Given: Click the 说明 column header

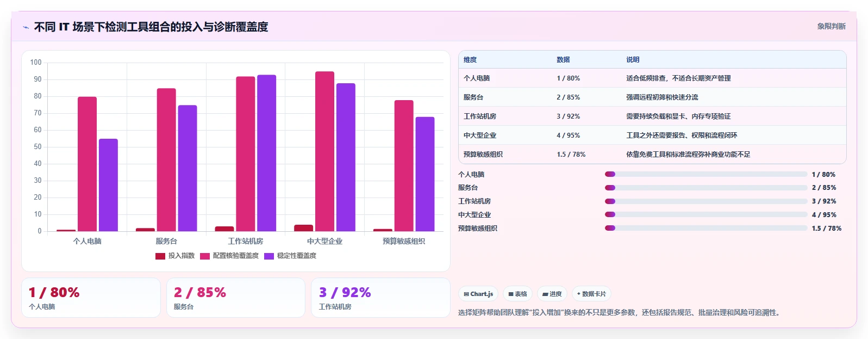Looking at the screenshot, I should (633, 60).
